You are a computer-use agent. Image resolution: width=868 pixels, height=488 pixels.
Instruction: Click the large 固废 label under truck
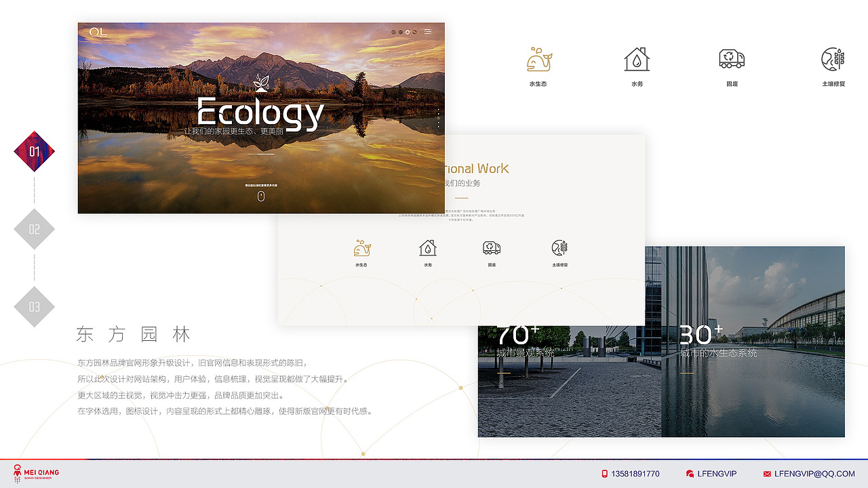(x=732, y=84)
